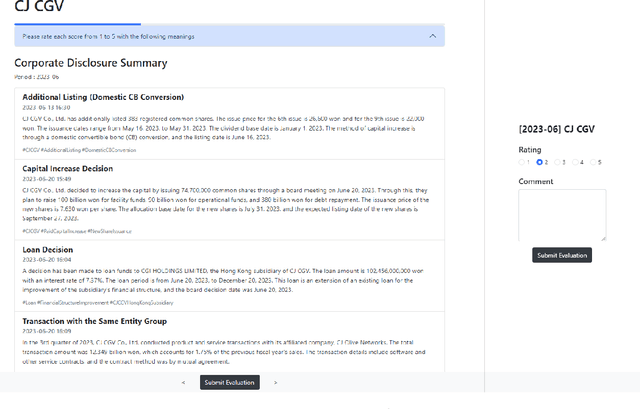Select the Loan Decision disclosure card
The height and width of the screenshot is (409, 640).
coord(48,247)
